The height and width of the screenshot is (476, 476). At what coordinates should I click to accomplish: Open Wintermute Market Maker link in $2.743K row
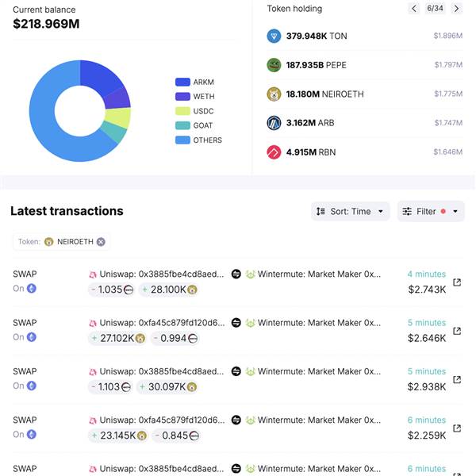(x=319, y=274)
